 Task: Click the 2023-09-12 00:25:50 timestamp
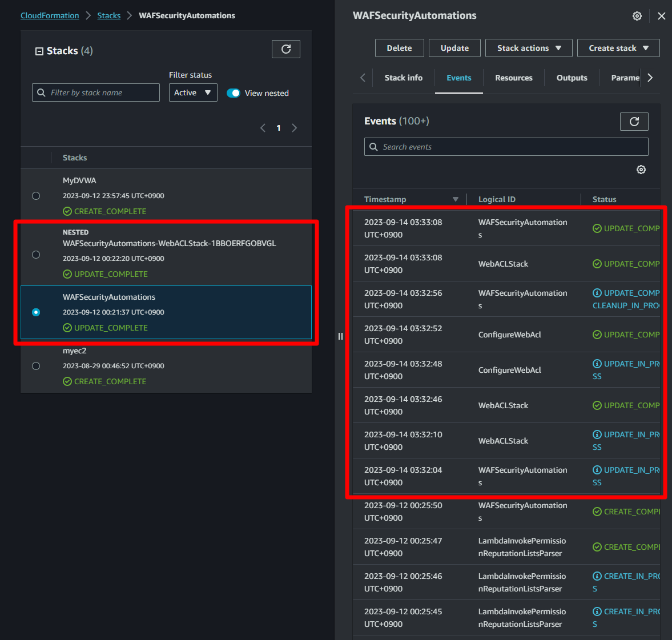coord(403,512)
